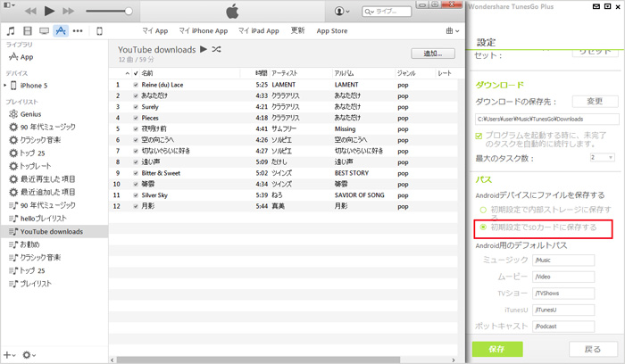The width and height of the screenshot is (625, 364).
Task: Click the iPhone device icon in toolbar
Action: click(x=100, y=30)
